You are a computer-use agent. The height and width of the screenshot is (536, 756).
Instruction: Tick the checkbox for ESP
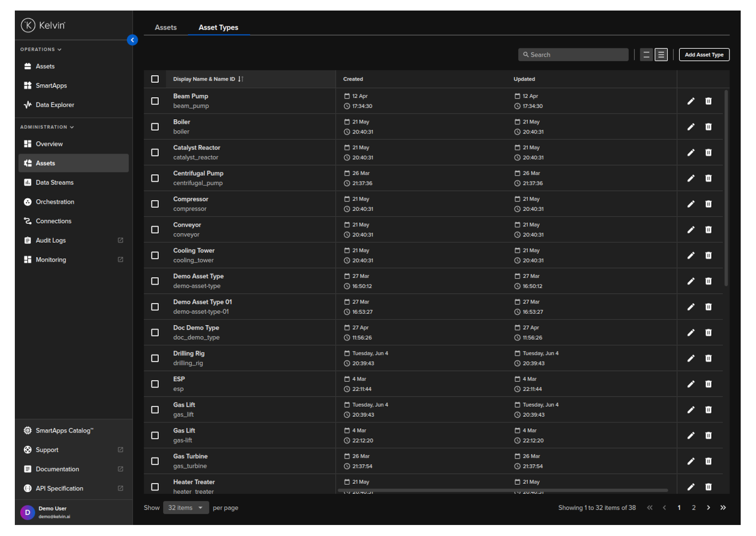(x=155, y=384)
